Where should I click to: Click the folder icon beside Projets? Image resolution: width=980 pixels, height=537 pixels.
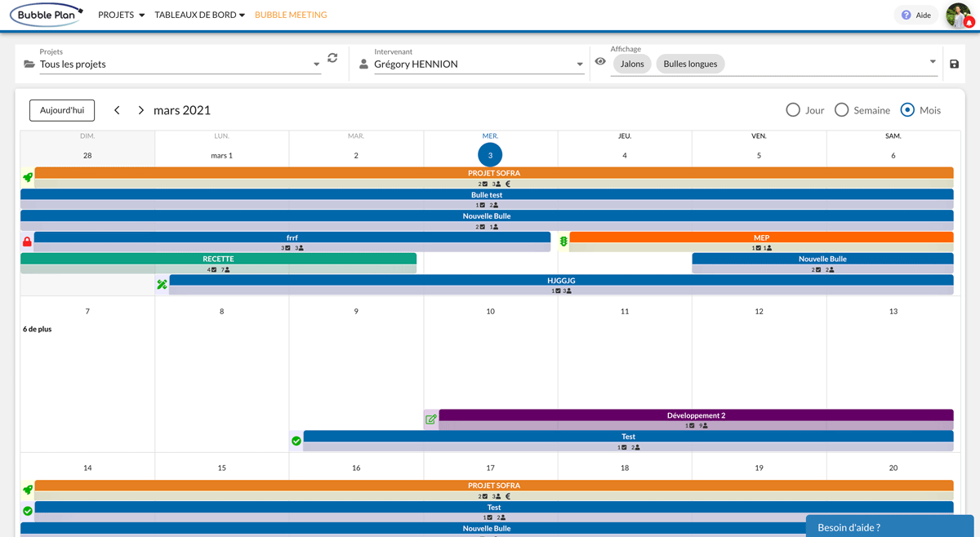point(29,64)
